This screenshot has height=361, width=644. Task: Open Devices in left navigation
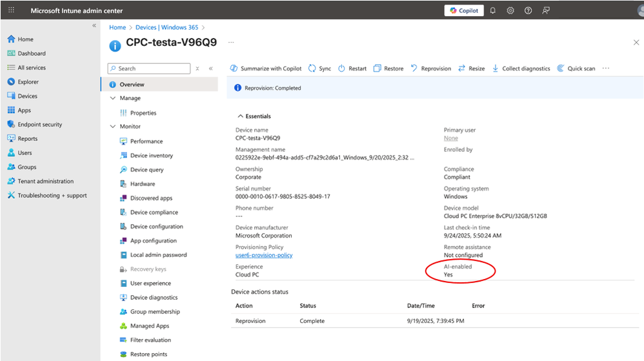pyautogui.click(x=23, y=96)
